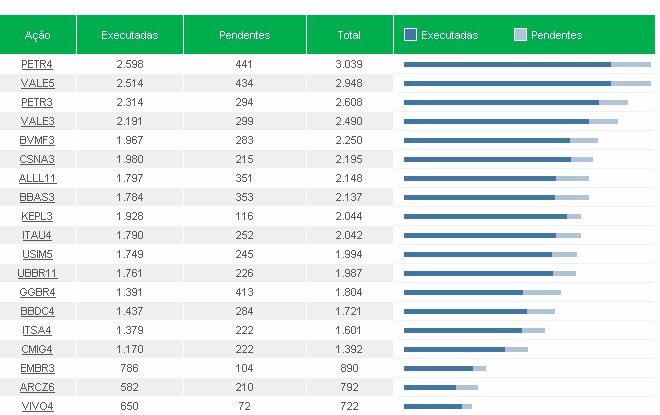This screenshot has width=660, height=415.
Task: Click the EMBR3 bar in the chart
Action: pos(444,368)
